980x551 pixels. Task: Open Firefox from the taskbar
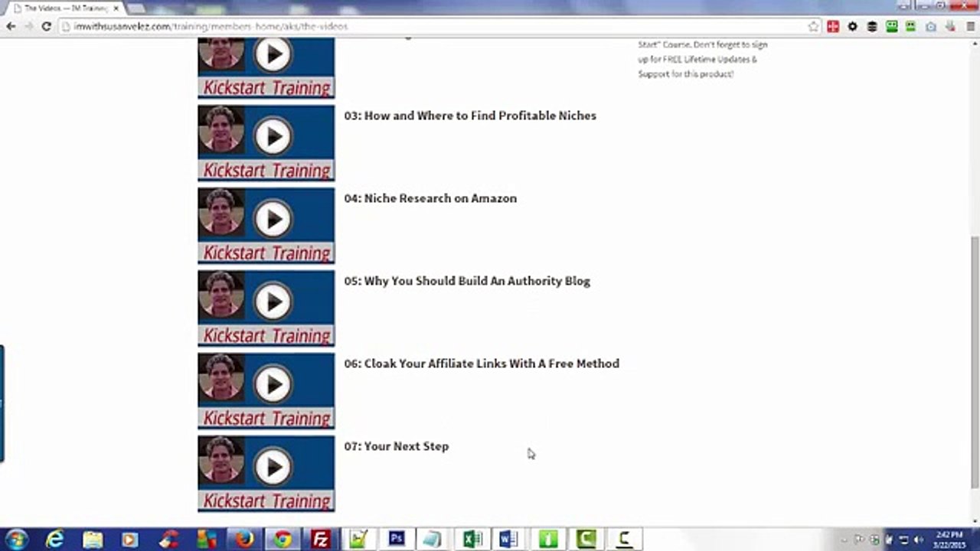(245, 540)
